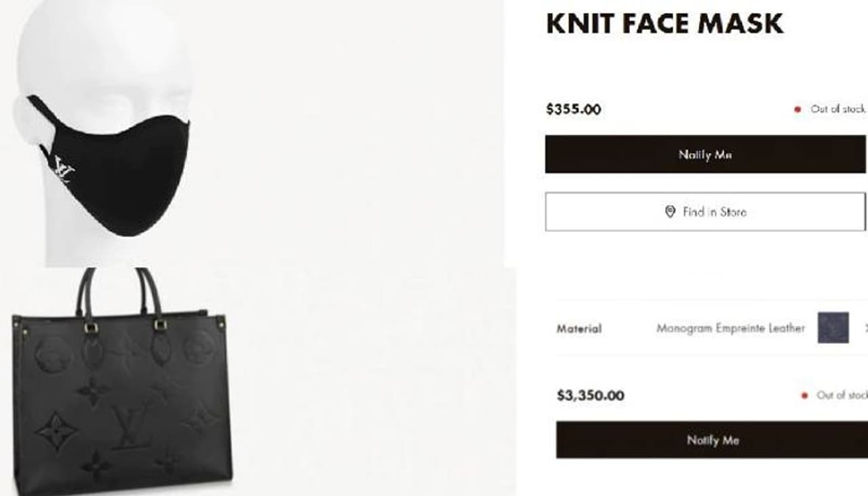Click the $3,350.00 price
Viewport: 868px width, 496px height.
click(590, 396)
